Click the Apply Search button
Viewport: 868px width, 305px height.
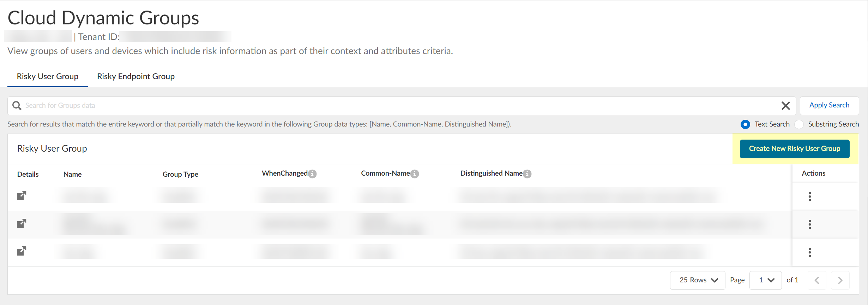[829, 105]
